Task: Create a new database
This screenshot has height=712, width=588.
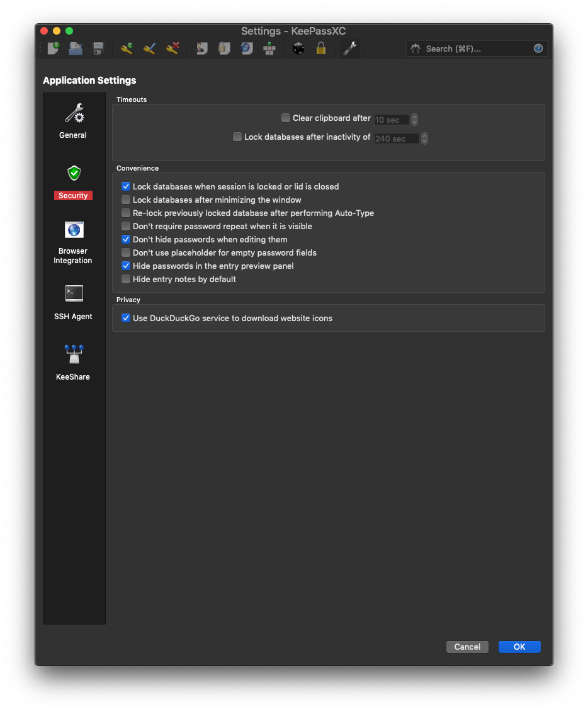Action: click(x=53, y=48)
